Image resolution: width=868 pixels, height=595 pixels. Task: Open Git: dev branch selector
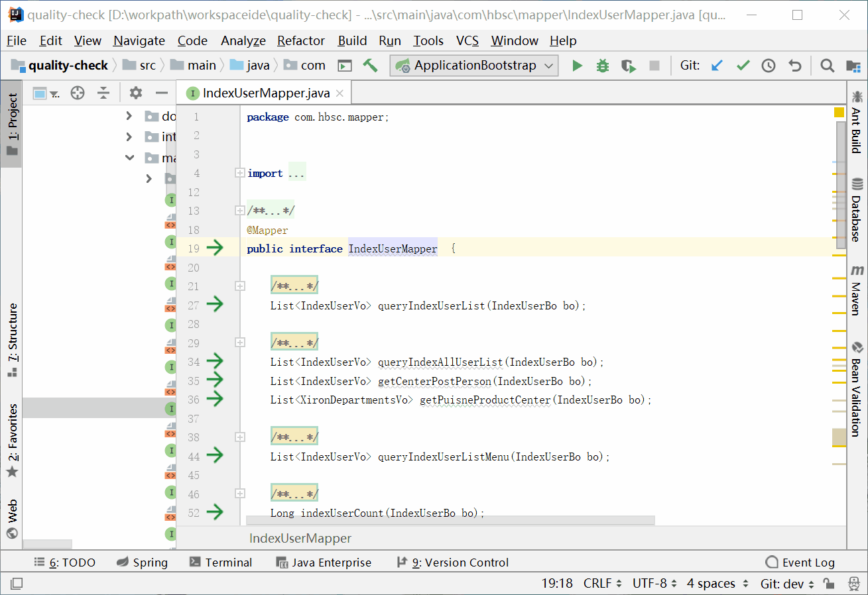[788, 584]
